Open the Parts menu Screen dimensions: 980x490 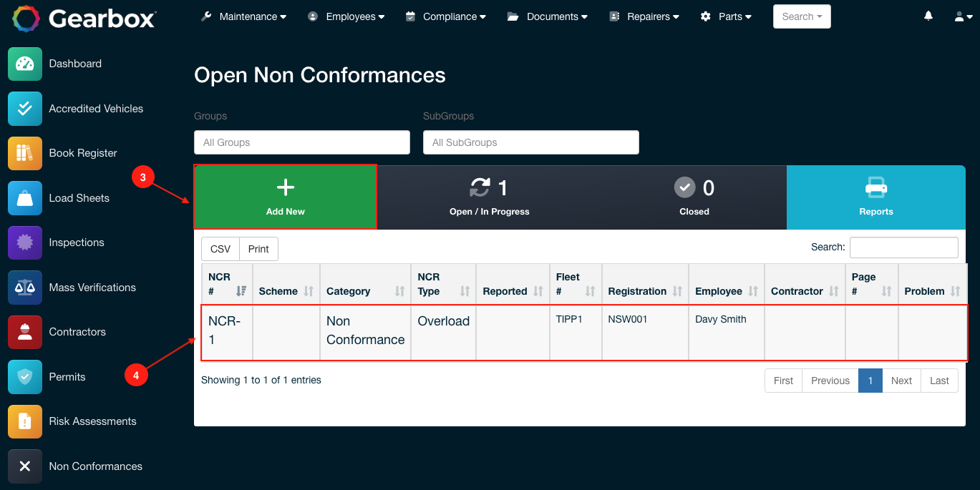click(x=726, y=16)
